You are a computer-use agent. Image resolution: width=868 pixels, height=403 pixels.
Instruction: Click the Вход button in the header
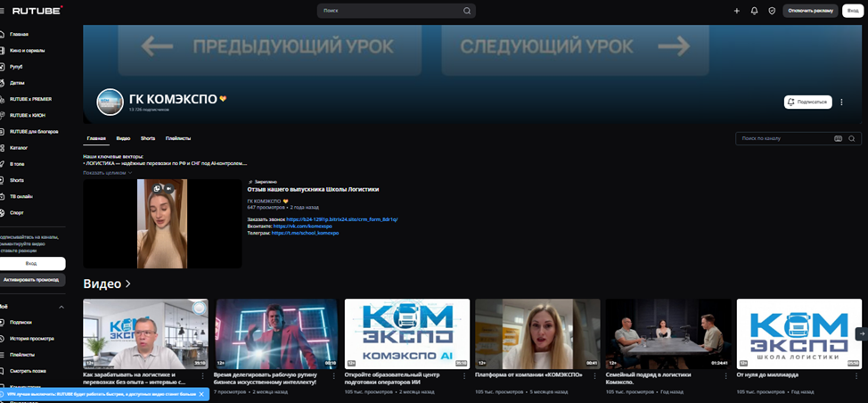(853, 11)
